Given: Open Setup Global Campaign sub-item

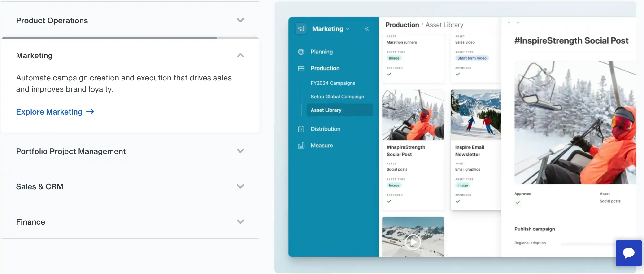Looking at the screenshot, I should click(337, 97).
